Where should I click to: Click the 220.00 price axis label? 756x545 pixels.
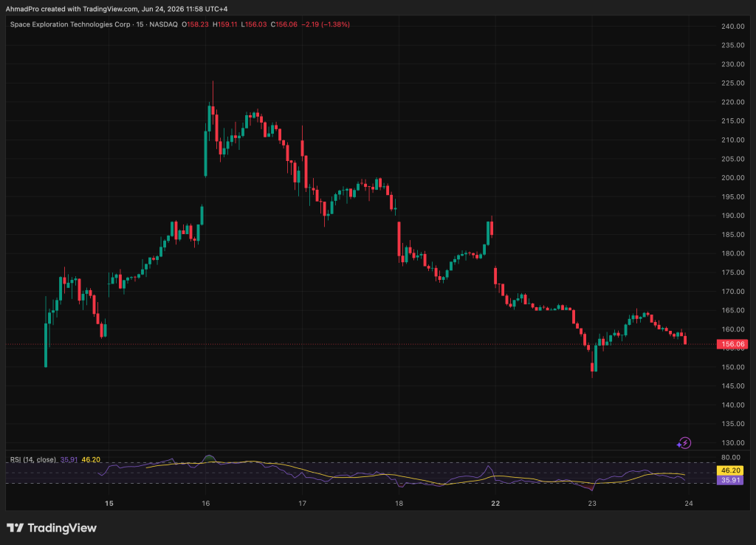coord(733,102)
